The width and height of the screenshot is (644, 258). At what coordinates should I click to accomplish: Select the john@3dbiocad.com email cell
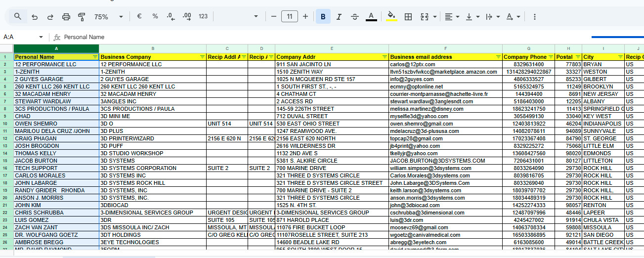tap(445, 205)
